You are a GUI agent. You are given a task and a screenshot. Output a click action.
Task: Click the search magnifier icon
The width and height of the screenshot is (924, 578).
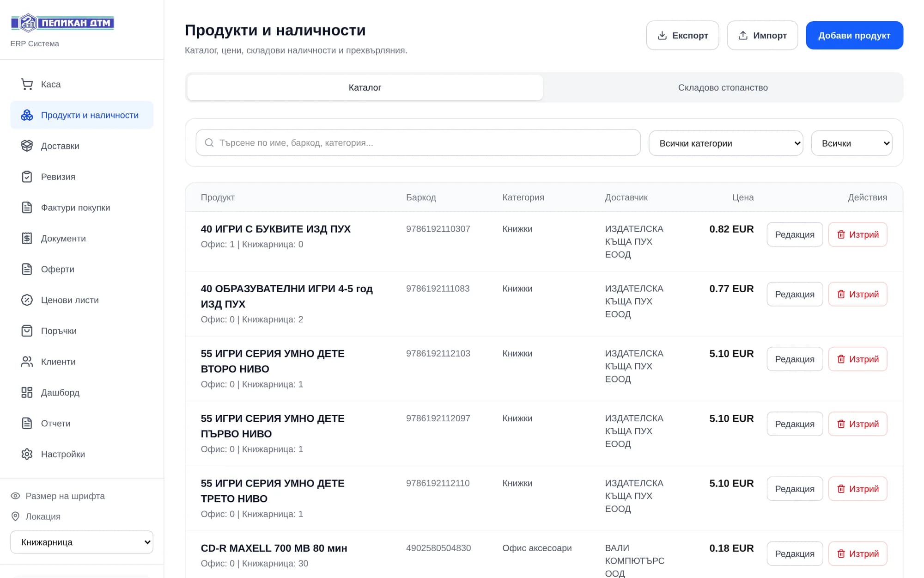[209, 143]
